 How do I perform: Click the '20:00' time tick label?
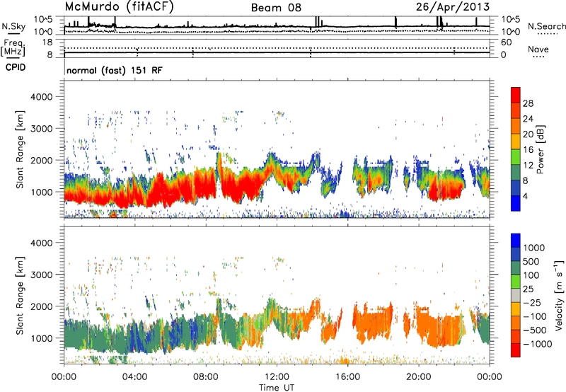(418, 377)
